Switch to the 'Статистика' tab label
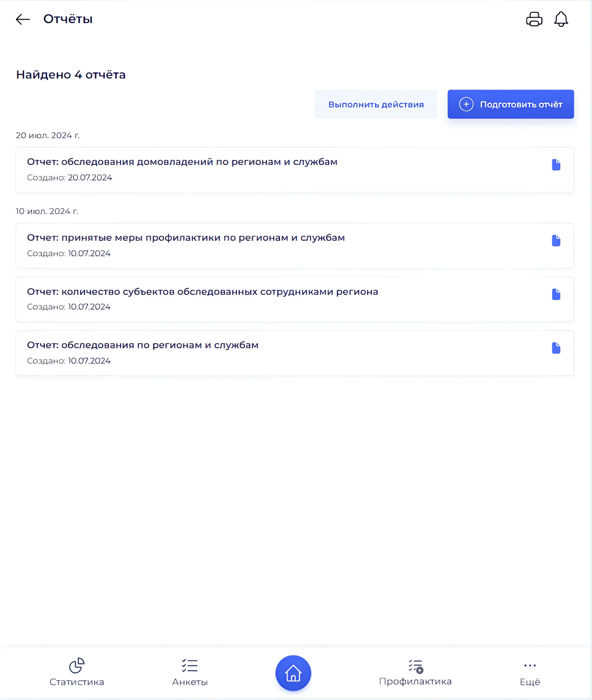592x700 pixels. click(77, 682)
